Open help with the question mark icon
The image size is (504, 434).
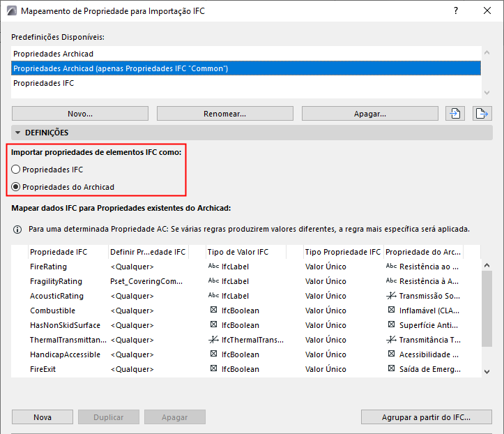click(456, 10)
